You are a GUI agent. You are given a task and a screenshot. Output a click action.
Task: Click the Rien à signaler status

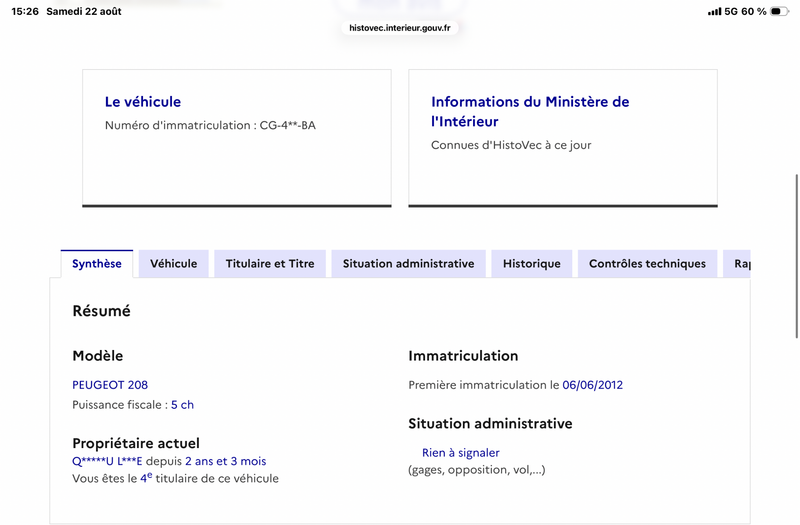click(461, 453)
